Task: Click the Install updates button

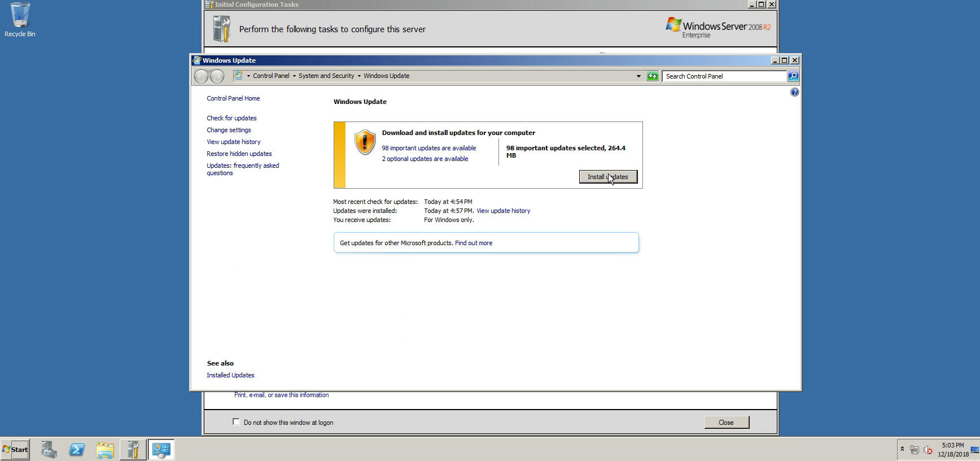Action: click(x=608, y=177)
